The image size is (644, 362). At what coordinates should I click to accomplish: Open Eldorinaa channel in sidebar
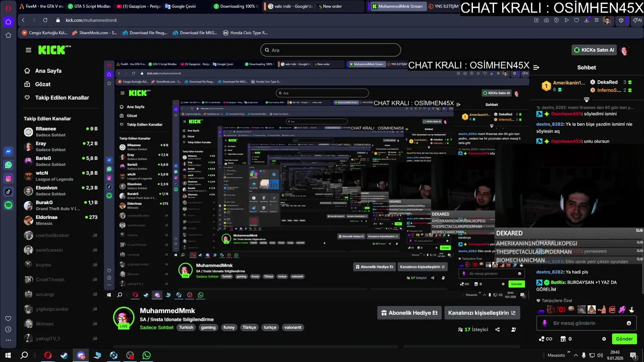60,220
